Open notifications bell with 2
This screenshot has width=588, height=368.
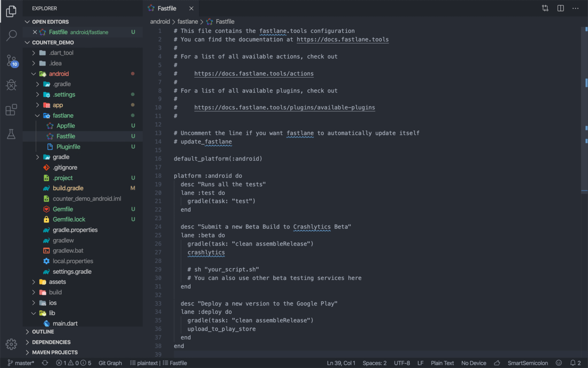576,363
